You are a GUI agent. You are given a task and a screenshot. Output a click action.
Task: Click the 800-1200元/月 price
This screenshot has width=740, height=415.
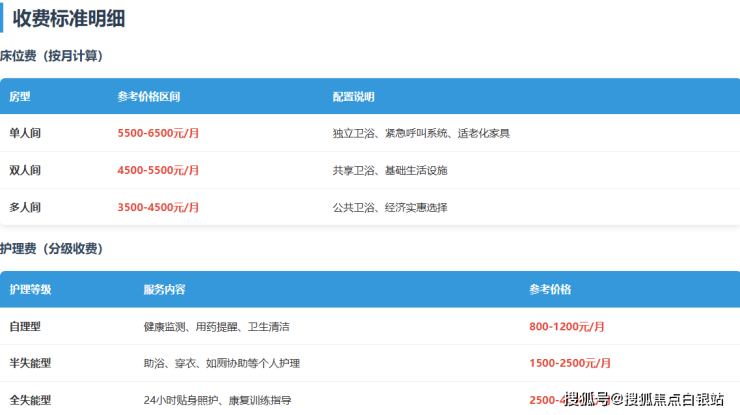tap(567, 326)
